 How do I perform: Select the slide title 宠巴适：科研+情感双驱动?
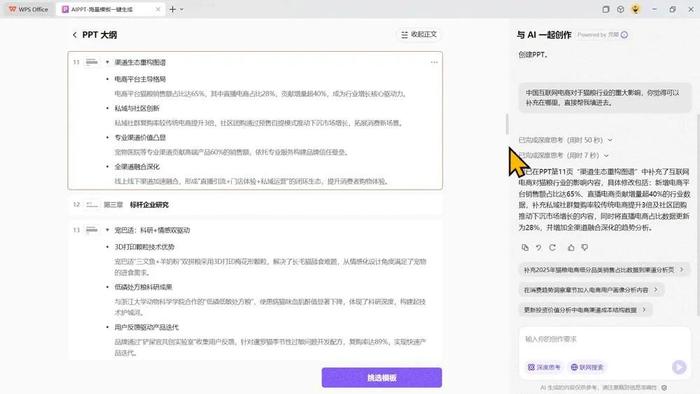coord(152,230)
